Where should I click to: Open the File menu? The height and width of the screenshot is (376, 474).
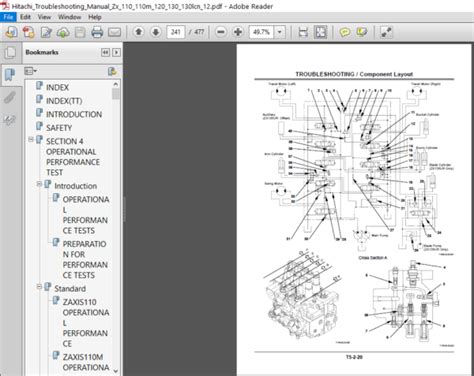pos(8,17)
